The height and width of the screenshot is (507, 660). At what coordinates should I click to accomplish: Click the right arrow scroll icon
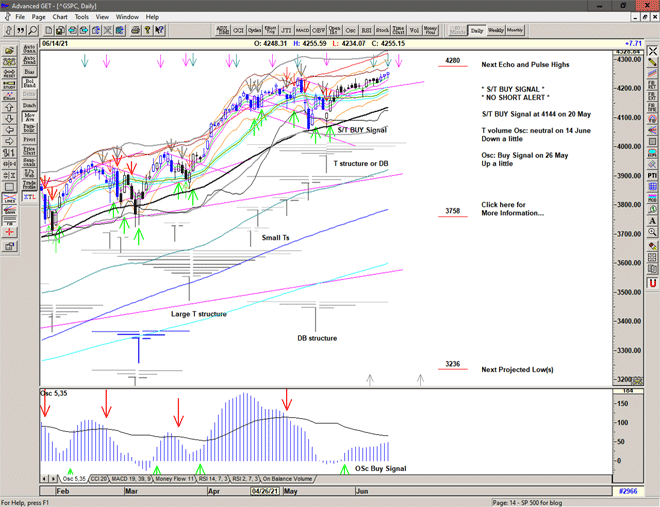click(9, 142)
